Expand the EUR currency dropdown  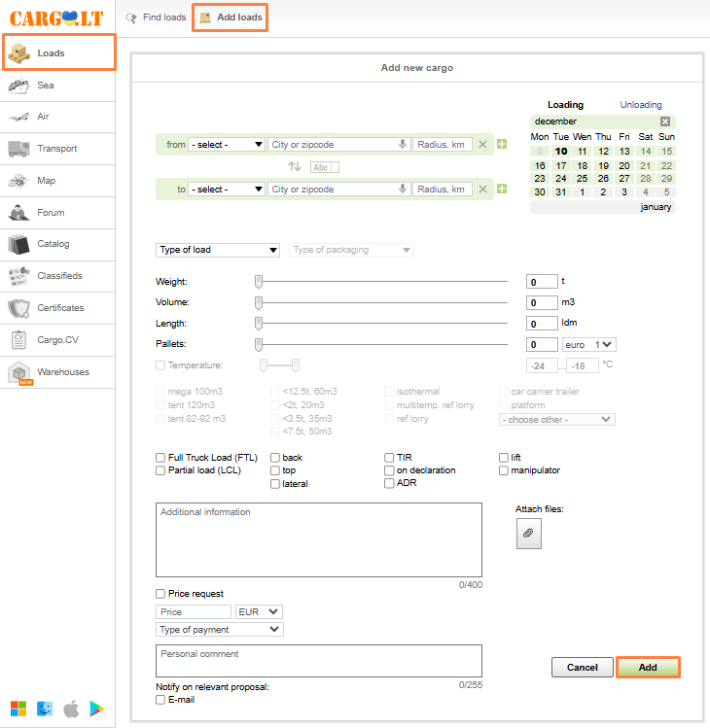[x=259, y=612]
